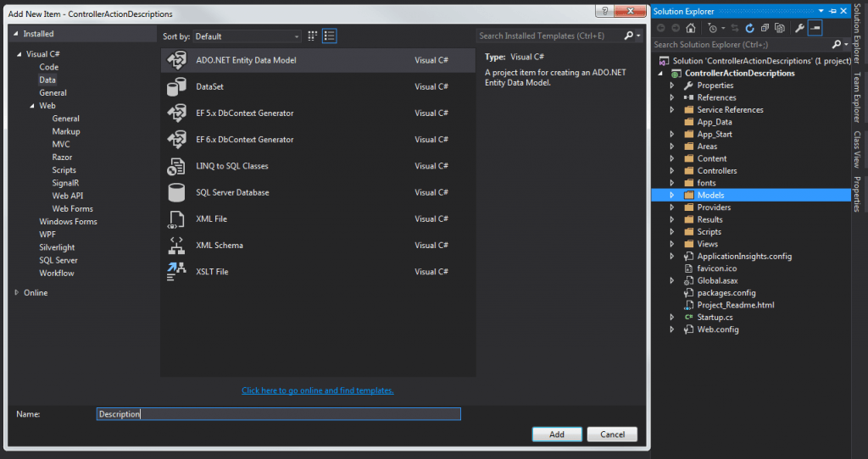Switch templates to medium icons list view
This screenshot has height=459, width=868.
click(x=330, y=36)
